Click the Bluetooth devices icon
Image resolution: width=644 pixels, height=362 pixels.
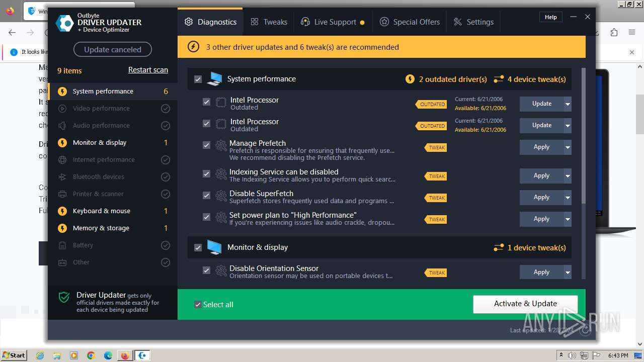[62, 177]
